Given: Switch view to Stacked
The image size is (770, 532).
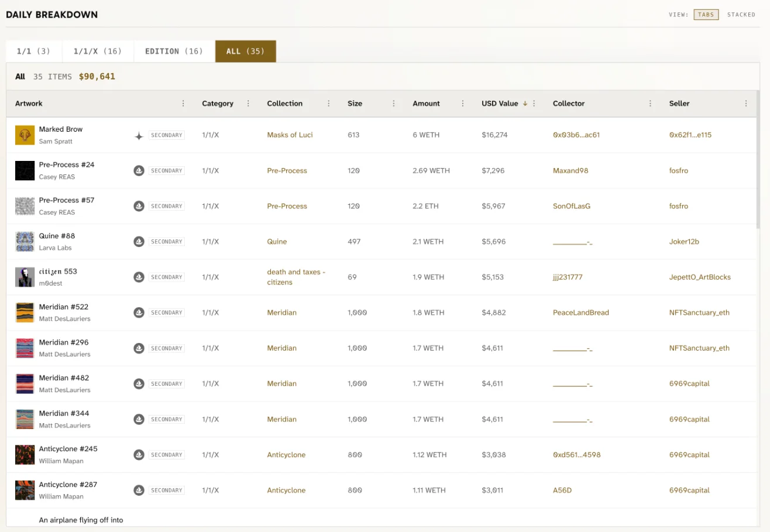Looking at the screenshot, I should click(x=741, y=15).
